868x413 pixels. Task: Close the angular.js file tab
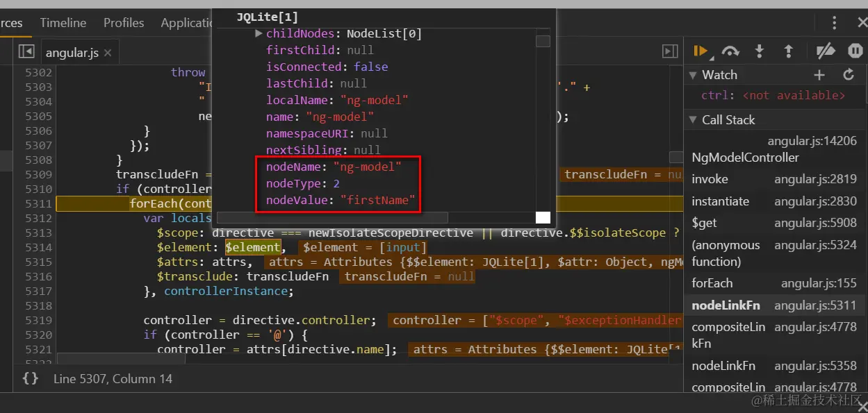tap(108, 53)
